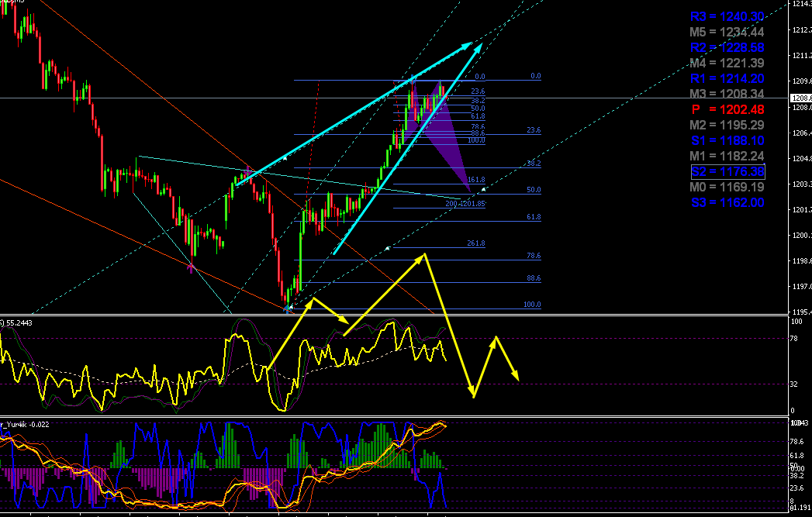Click the R2 = 1228.58 resistance label
Image resolution: width=812 pixels, height=517 pixels.
pos(727,47)
